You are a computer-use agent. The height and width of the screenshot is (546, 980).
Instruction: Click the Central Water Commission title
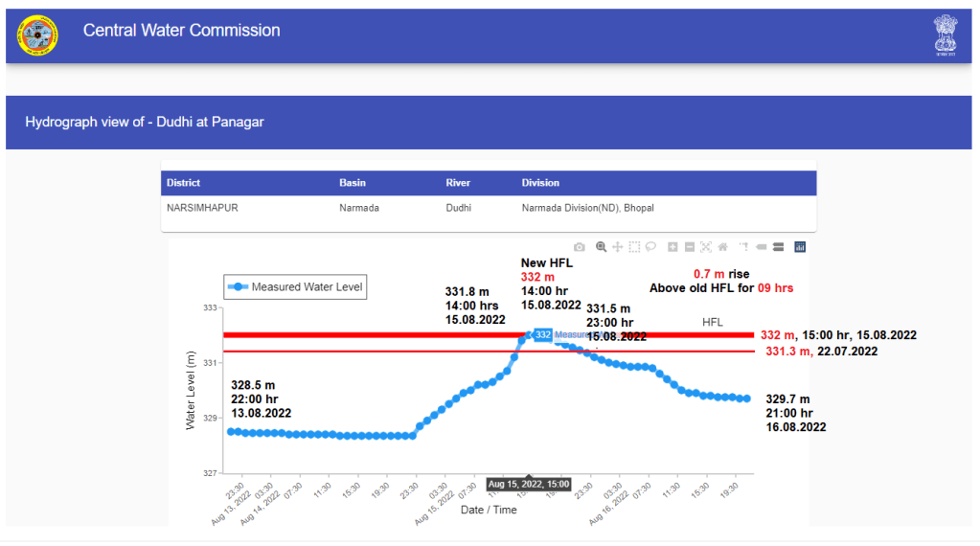pos(182,31)
